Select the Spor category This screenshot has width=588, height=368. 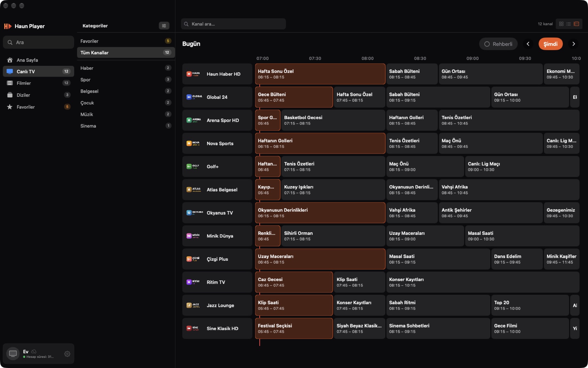coord(126,79)
